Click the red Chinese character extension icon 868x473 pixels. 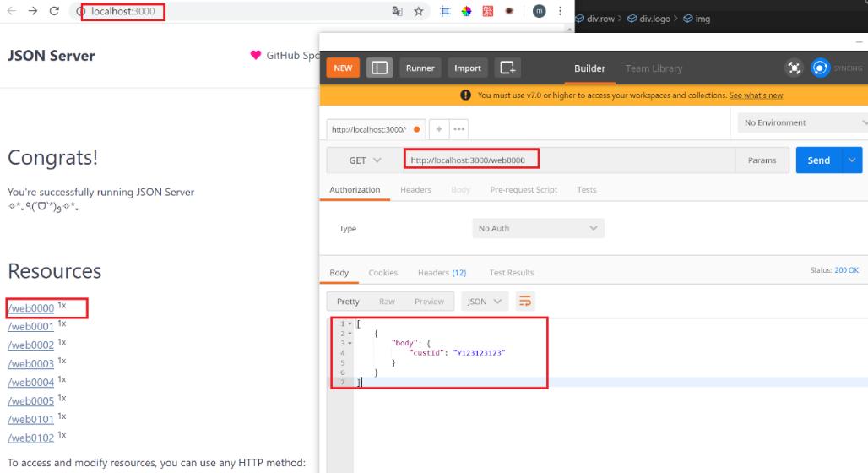488,11
